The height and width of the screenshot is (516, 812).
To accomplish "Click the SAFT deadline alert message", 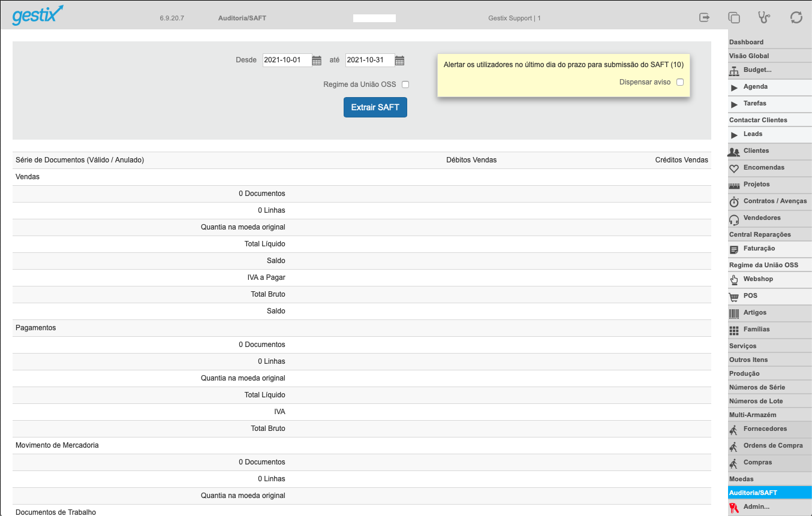I will 564,65.
